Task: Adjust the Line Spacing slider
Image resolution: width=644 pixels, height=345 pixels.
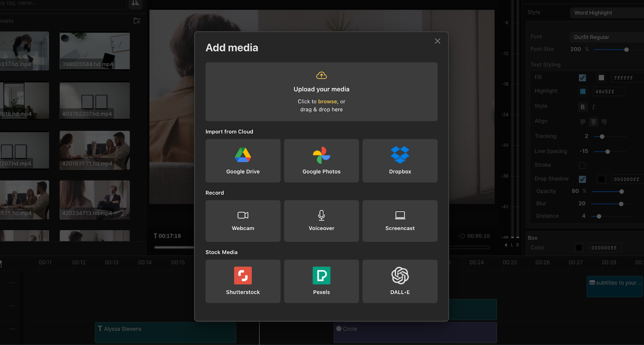Action: [608, 152]
